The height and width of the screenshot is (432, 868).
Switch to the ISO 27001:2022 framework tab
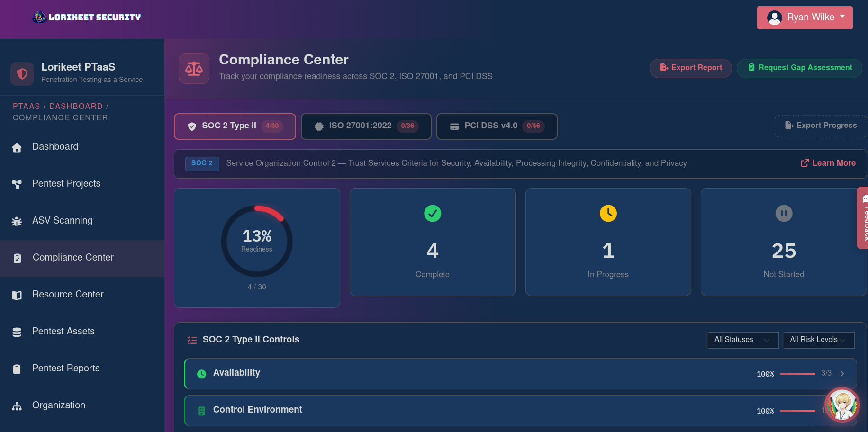coord(365,126)
